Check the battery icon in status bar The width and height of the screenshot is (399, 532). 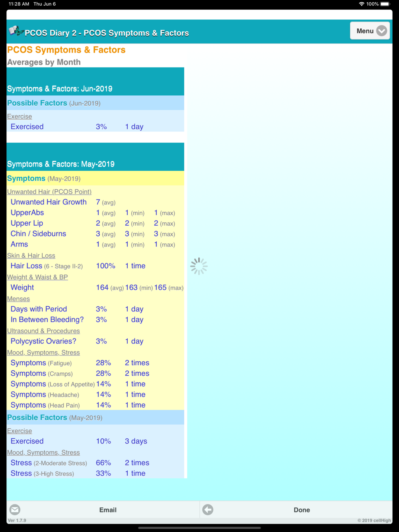point(385,4)
